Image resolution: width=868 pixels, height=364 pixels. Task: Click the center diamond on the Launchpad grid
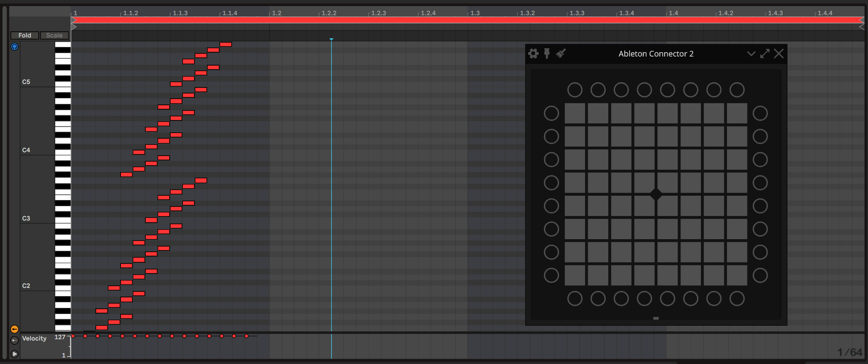[x=656, y=194]
